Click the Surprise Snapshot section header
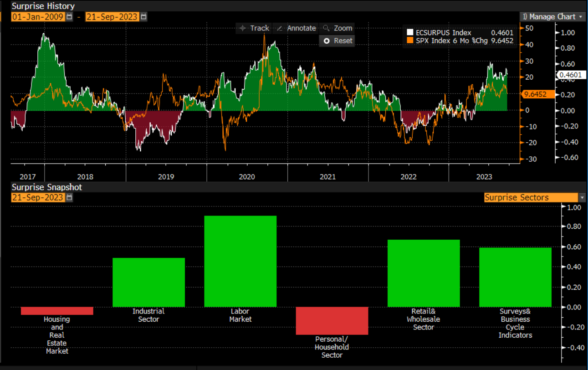 pos(46,187)
